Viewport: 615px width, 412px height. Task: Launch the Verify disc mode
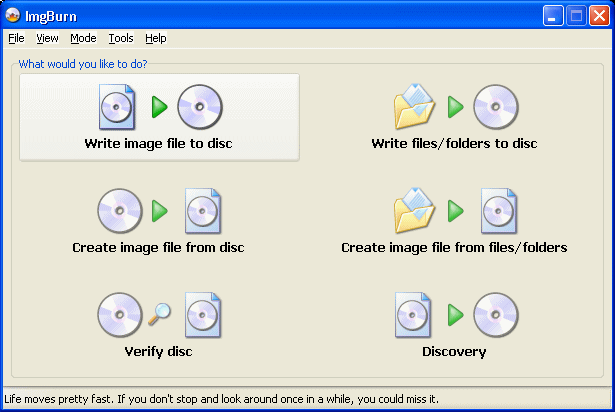(x=159, y=325)
